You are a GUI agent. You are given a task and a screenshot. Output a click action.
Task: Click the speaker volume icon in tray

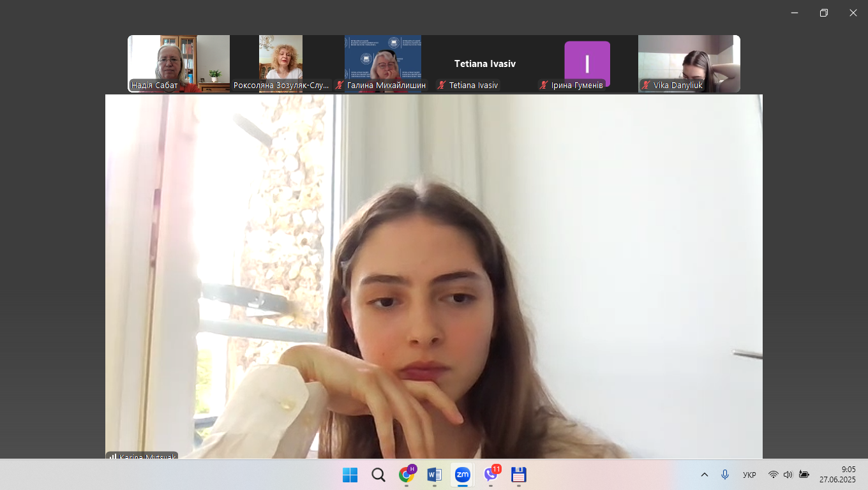pos(788,475)
